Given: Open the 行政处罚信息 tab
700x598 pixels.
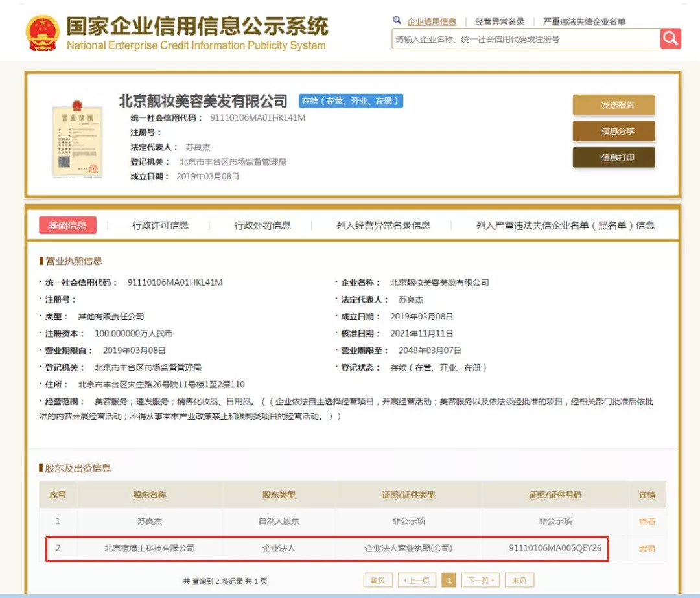Looking at the screenshot, I should point(262,225).
